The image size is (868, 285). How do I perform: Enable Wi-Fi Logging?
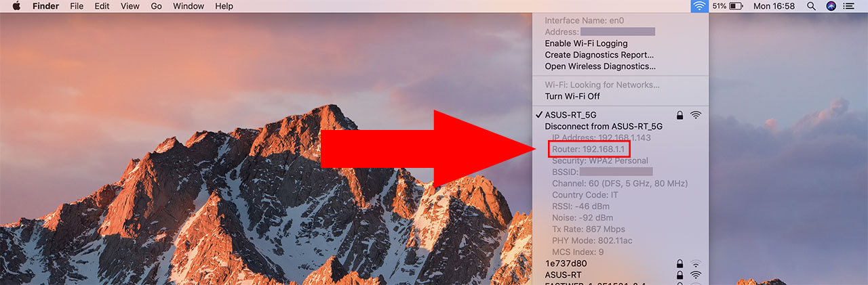(x=586, y=43)
